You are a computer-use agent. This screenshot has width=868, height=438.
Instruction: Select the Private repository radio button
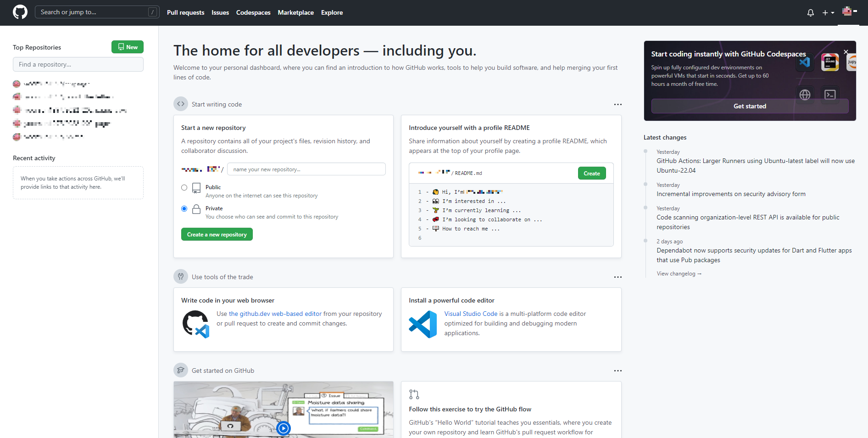tap(184, 208)
